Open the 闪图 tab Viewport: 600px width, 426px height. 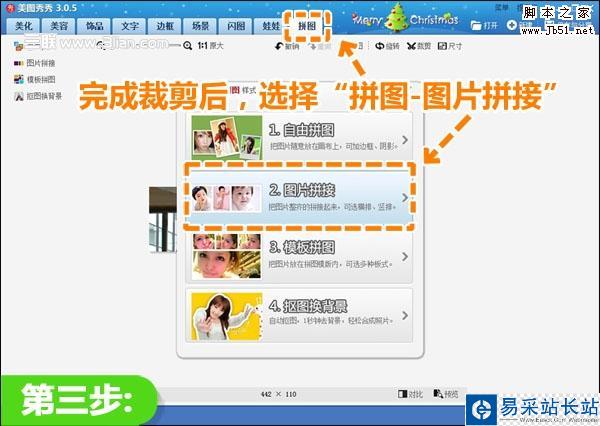coord(236,26)
